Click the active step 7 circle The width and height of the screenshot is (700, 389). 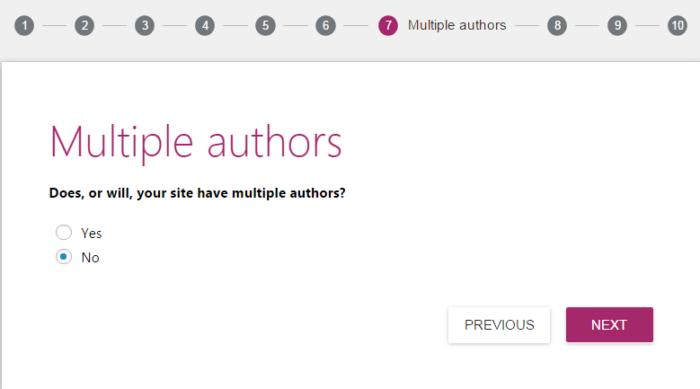click(388, 25)
